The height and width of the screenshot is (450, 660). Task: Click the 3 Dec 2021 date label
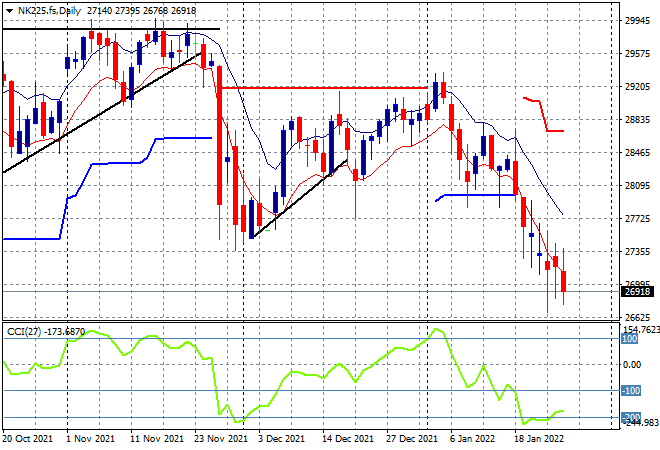tap(281, 439)
